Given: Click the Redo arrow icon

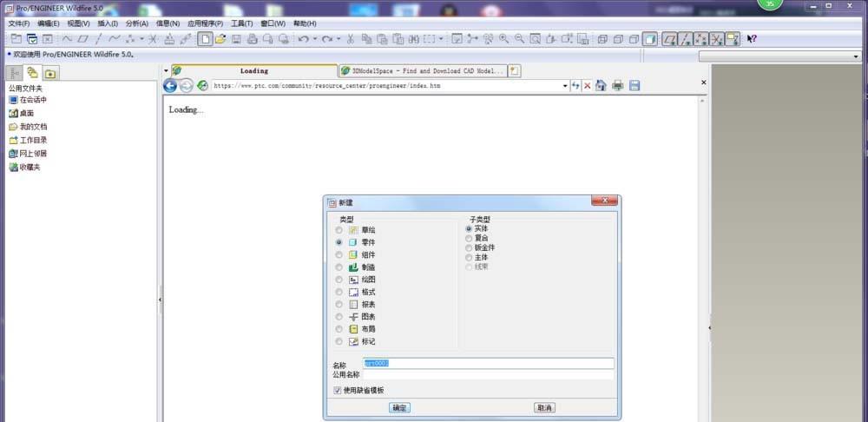Looking at the screenshot, I should [326, 39].
